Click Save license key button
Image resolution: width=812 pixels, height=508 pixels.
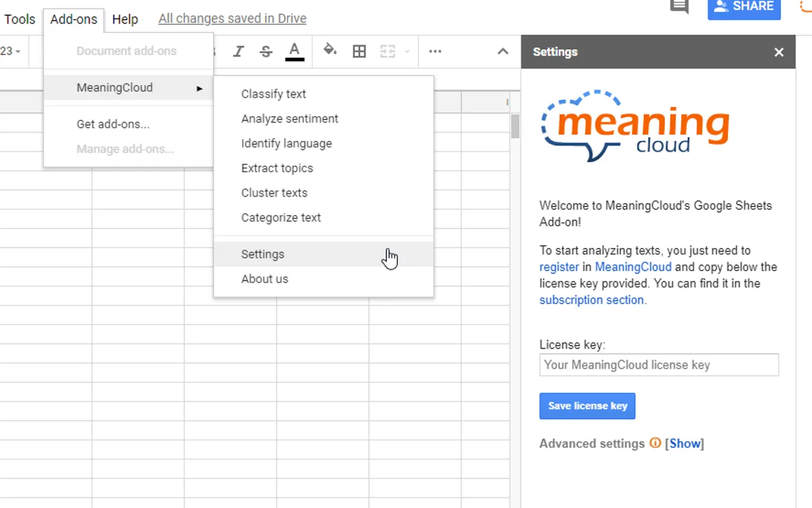(x=587, y=406)
